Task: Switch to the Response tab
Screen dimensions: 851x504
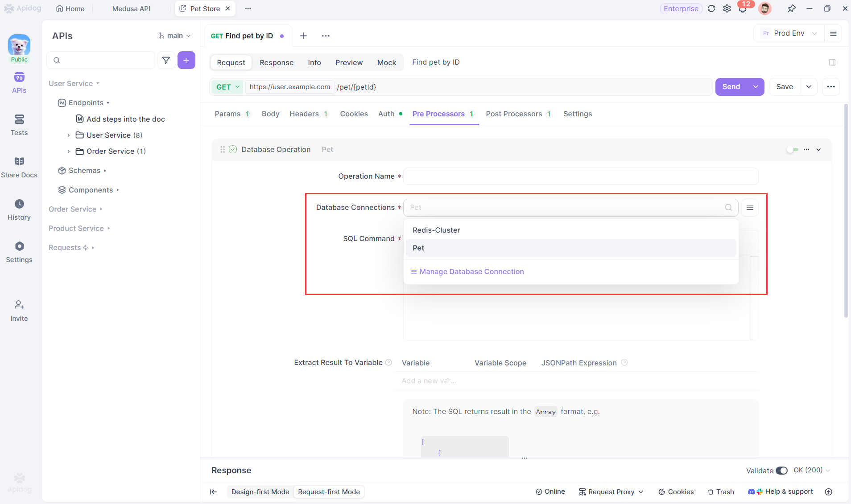Action: 277,62
